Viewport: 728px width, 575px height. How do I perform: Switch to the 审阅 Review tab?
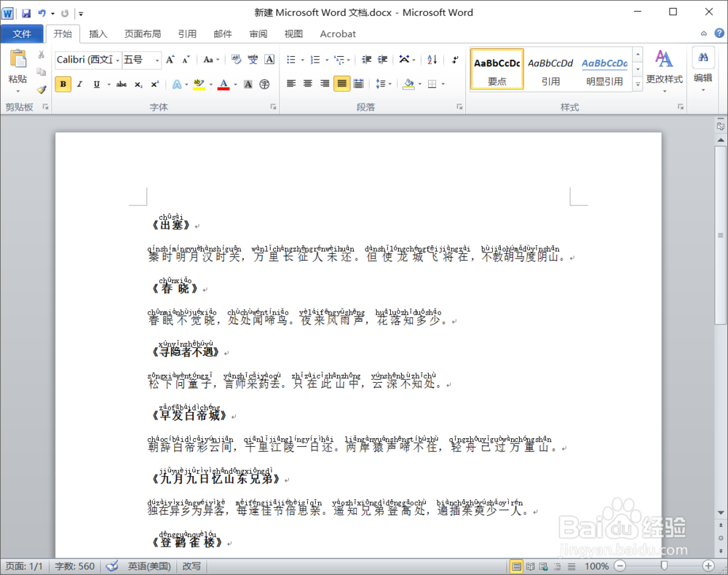[258, 34]
